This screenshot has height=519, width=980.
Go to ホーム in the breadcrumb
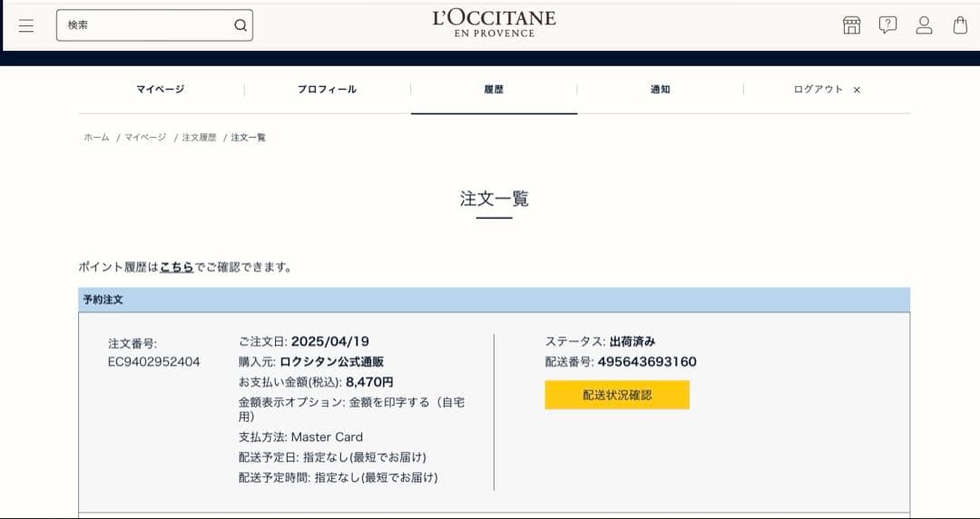96,138
